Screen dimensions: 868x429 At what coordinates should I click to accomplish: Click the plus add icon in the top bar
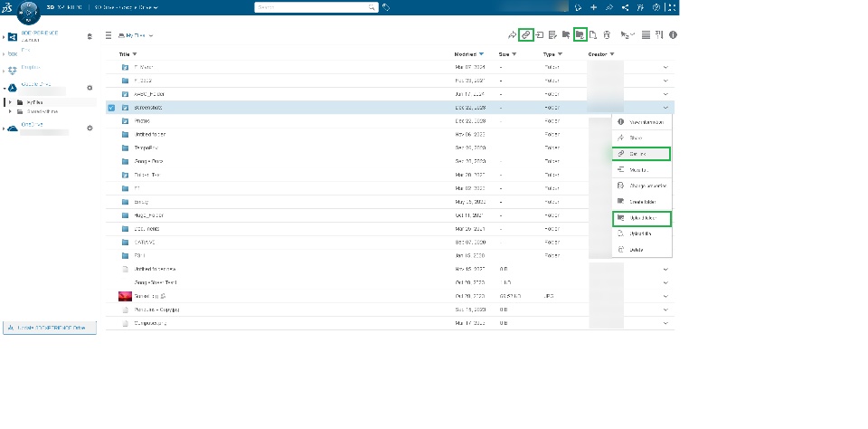point(593,7)
